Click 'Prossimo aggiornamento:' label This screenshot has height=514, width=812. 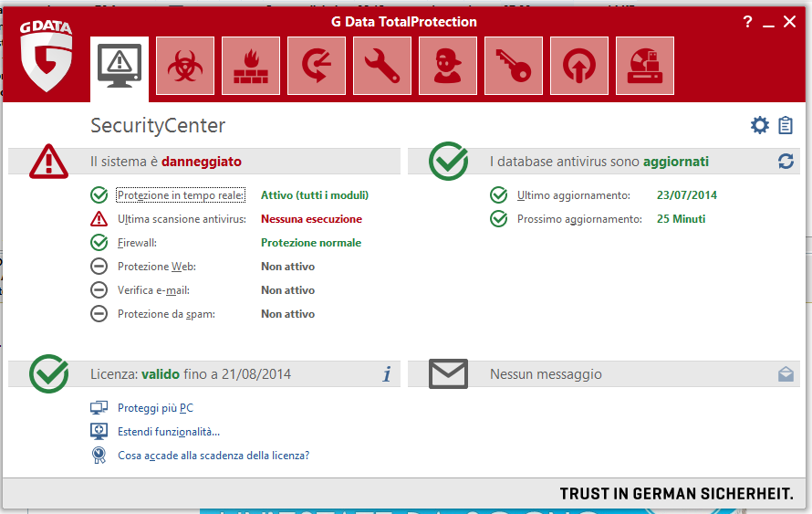click(x=579, y=219)
